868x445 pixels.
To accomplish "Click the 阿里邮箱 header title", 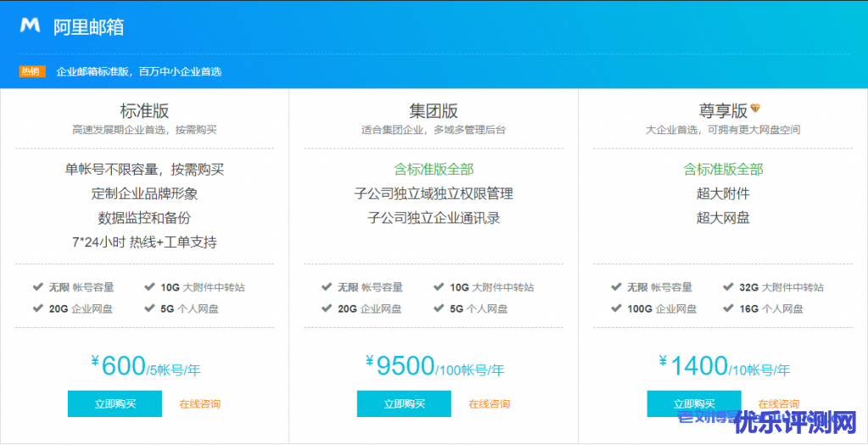I will [88, 26].
